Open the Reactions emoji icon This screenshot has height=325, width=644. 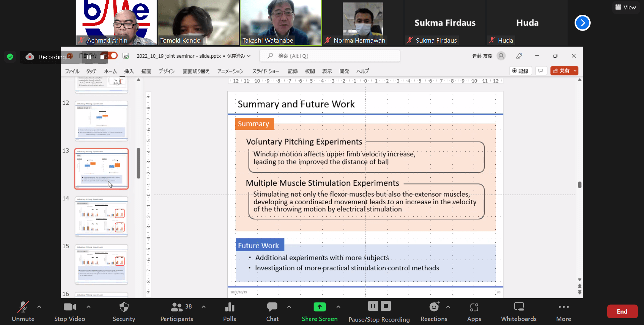point(434,307)
